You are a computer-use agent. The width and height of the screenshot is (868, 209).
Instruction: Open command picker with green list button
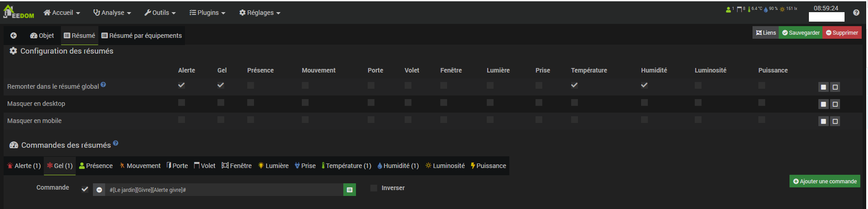pyautogui.click(x=350, y=190)
